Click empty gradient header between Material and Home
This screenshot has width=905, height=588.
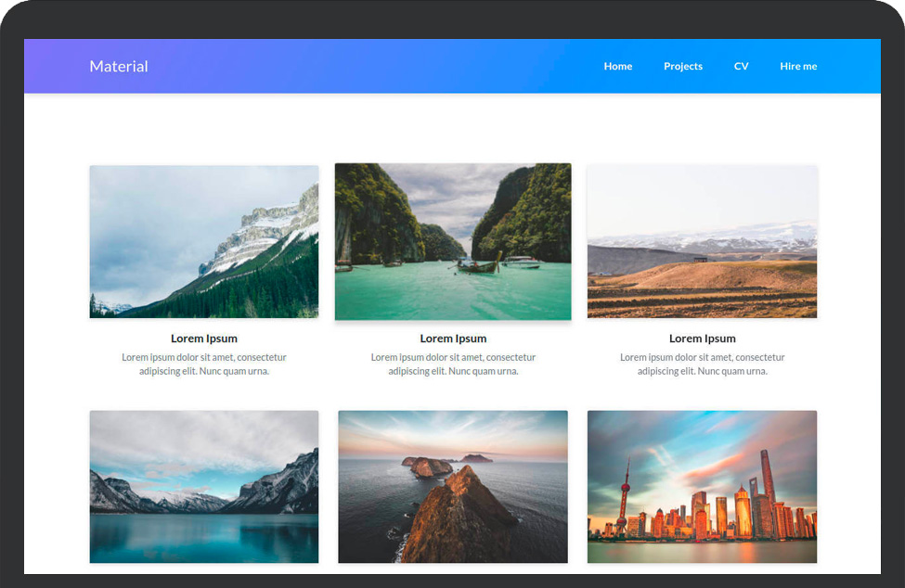coord(371,66)
